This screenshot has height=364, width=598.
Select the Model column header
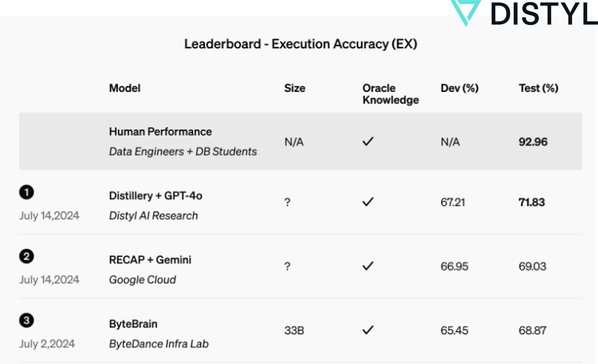(x=125, y=88)
